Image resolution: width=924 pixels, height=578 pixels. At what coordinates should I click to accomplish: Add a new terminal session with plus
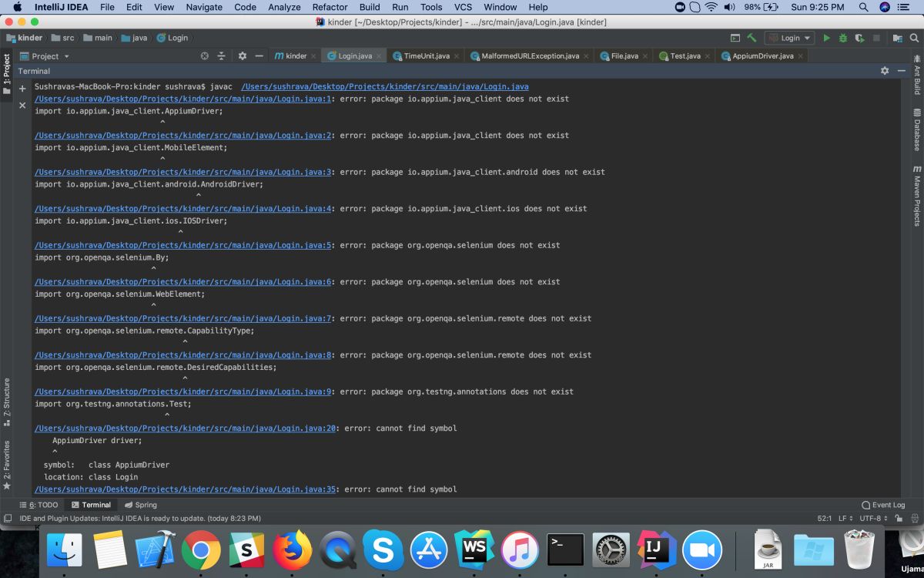[22, 89]
